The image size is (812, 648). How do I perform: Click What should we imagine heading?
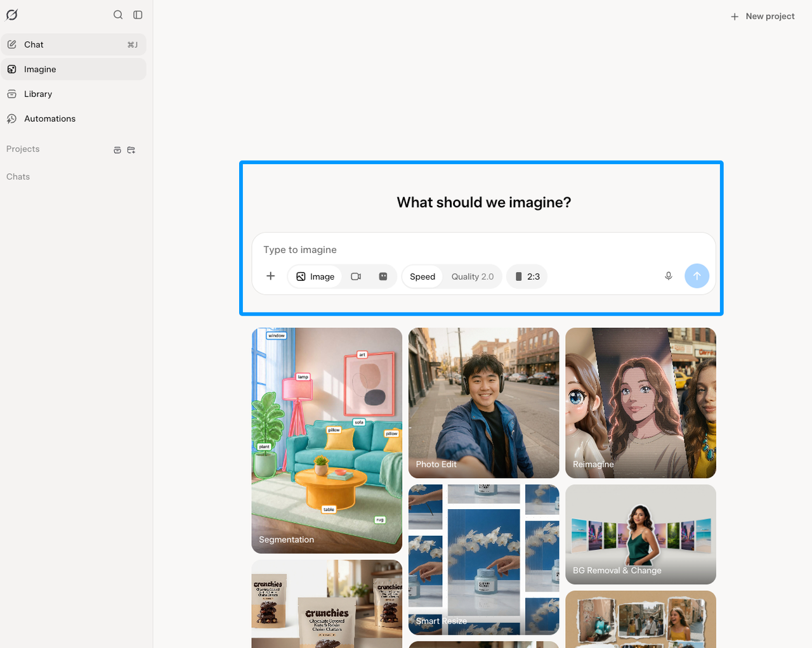pos(484,202)
